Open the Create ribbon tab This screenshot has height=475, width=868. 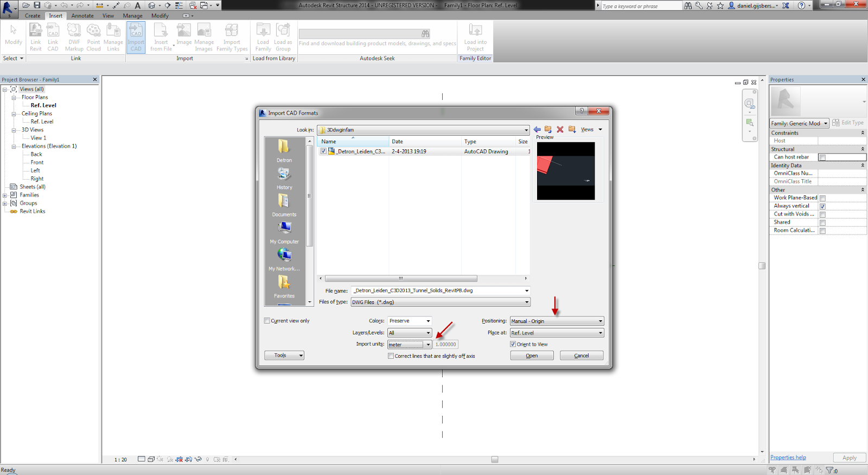[33, 16]
